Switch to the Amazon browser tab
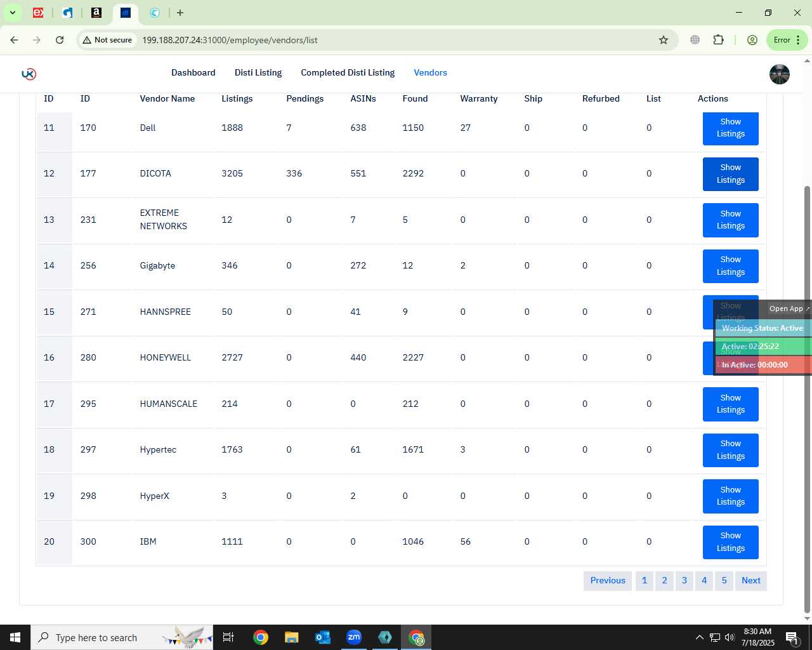 96,13
